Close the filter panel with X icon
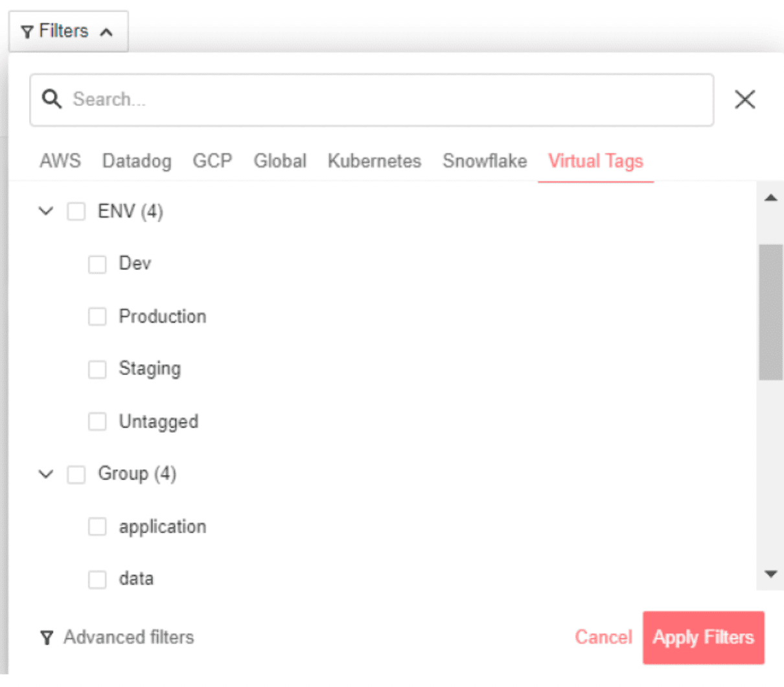784x687 pixels. point(745,99)
